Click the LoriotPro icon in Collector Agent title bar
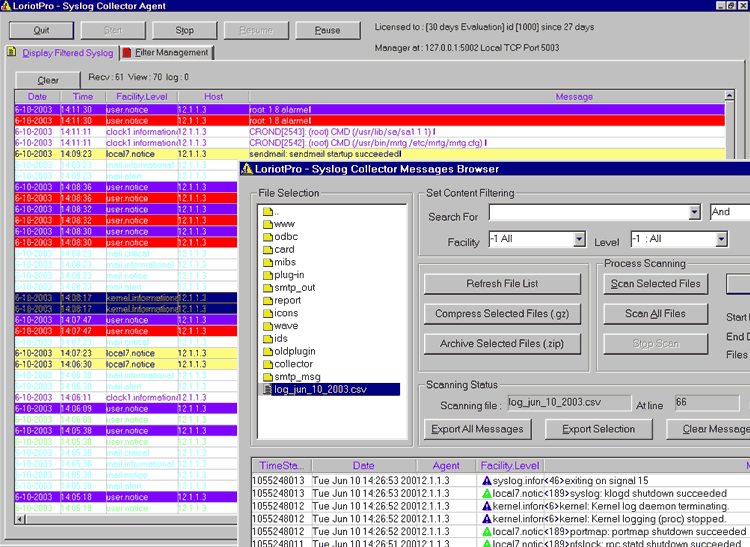 [x=5, y=6]
